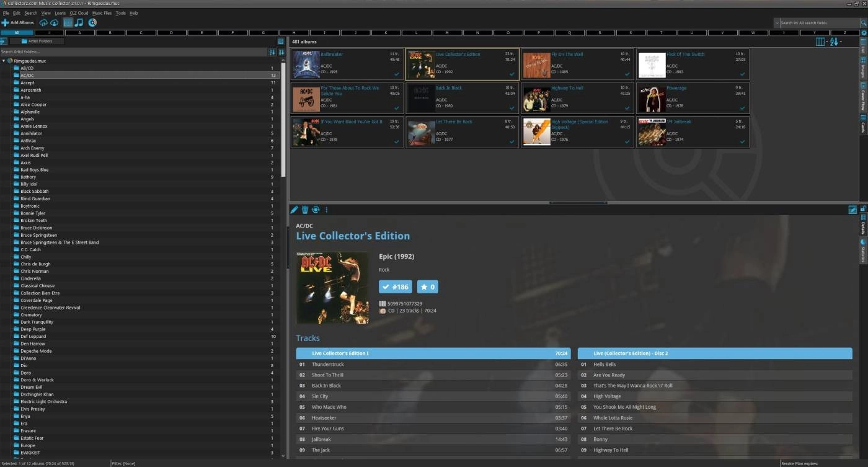The image size is (868, 467).
Task: Open the three-dot more options menu
Action: [326, 210]
